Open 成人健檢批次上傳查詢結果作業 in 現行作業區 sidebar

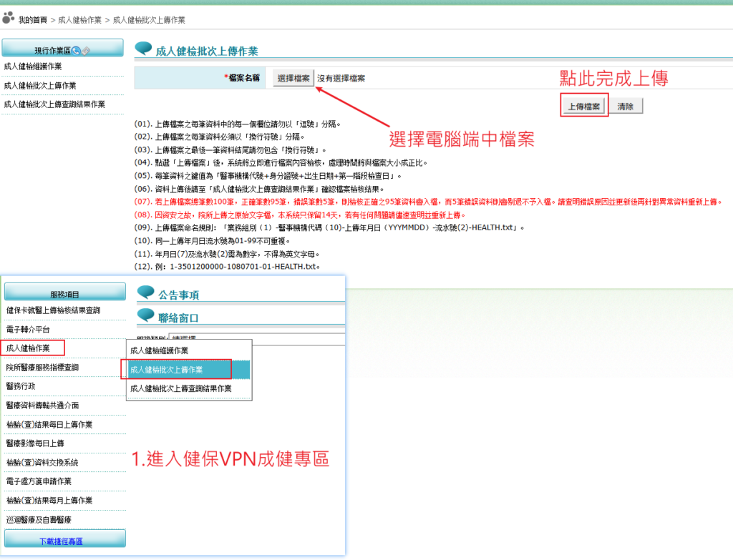click(54, 104)
